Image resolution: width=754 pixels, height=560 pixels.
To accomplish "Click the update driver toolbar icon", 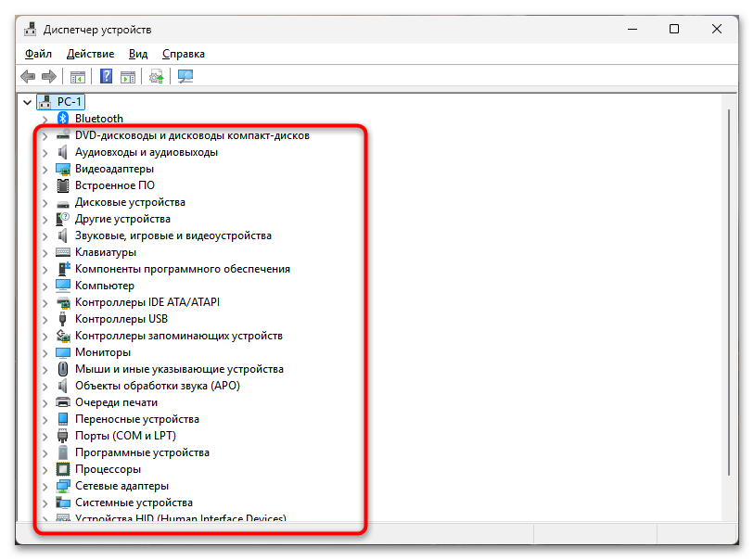I will point(157,76).
